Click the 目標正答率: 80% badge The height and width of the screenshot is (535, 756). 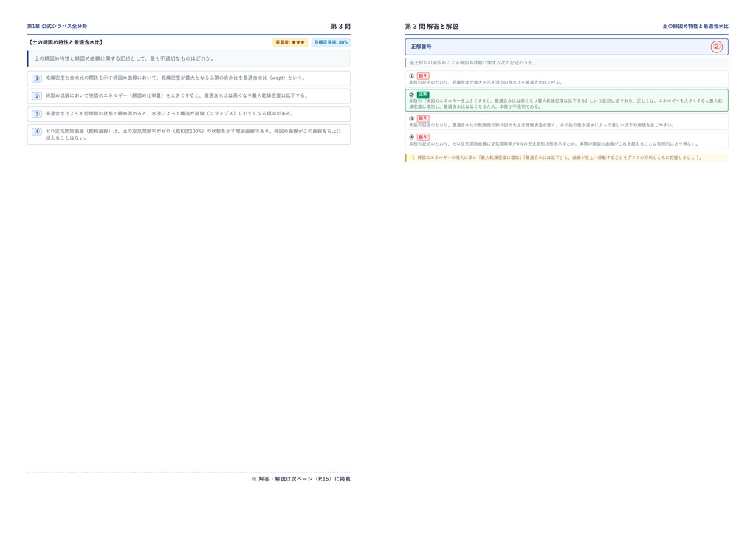click(x=331, y=42)
